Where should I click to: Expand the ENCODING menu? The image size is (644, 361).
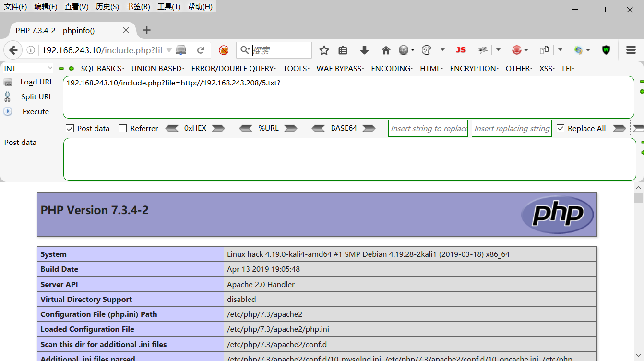[392, 69]
